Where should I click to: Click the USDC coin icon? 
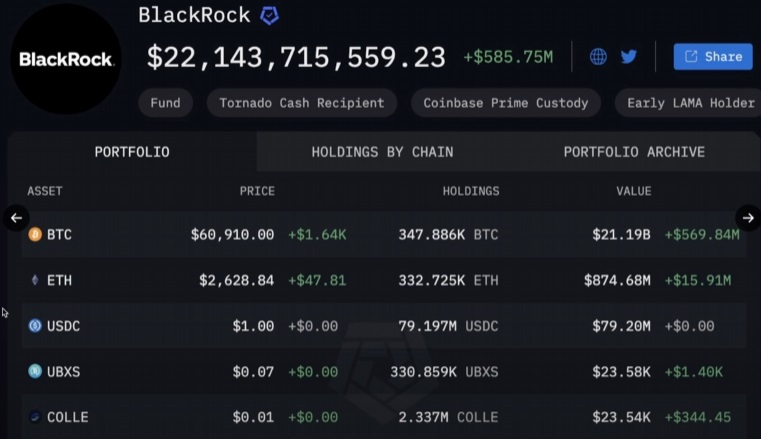[35, 325]
